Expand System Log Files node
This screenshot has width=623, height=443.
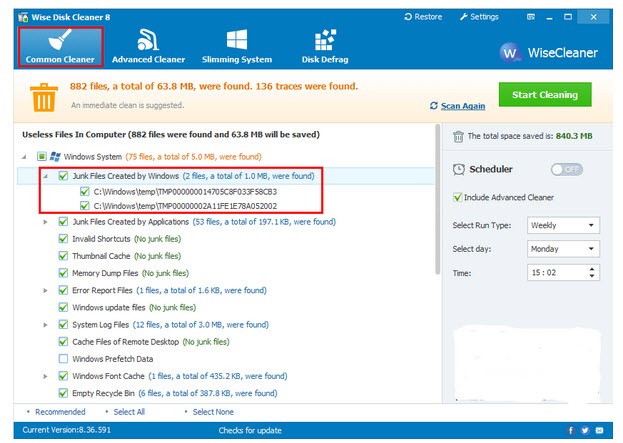tap(45, 325)
